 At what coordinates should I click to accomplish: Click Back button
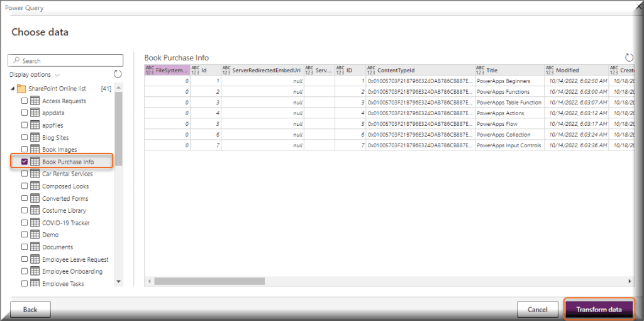pyautogui.click(x=30, y=310)
